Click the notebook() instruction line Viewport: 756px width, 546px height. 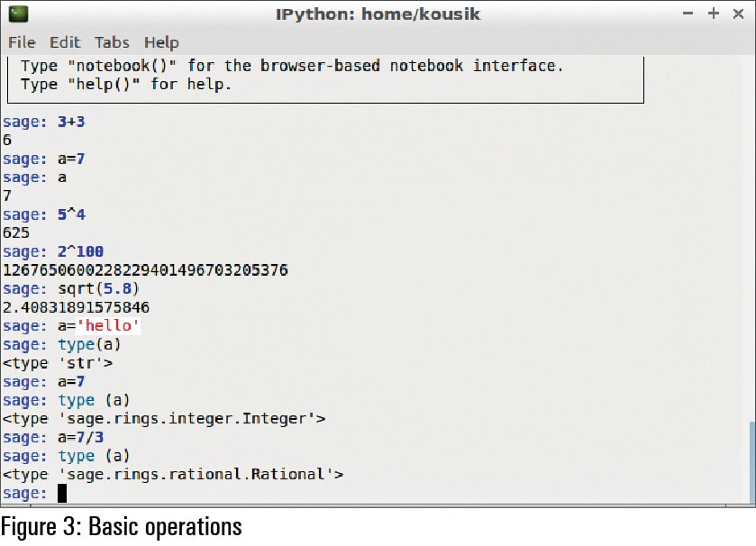(x=292, y=66)
